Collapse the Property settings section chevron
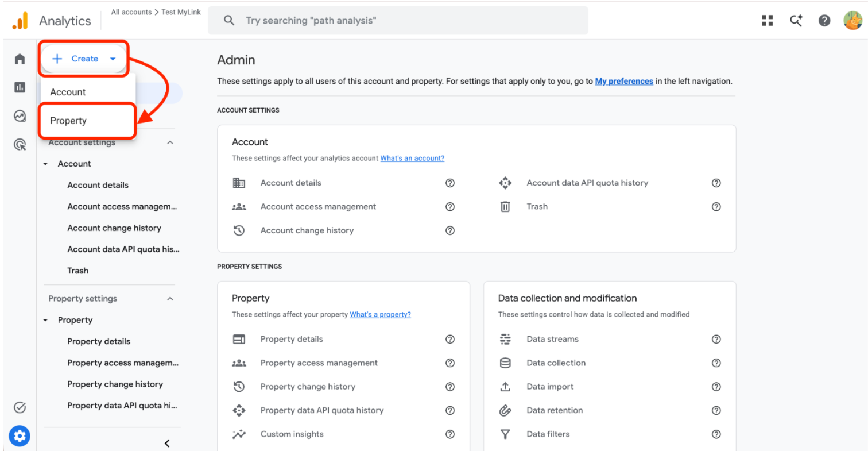The height and width of the screenshot is (451, 868). [170, 299]
